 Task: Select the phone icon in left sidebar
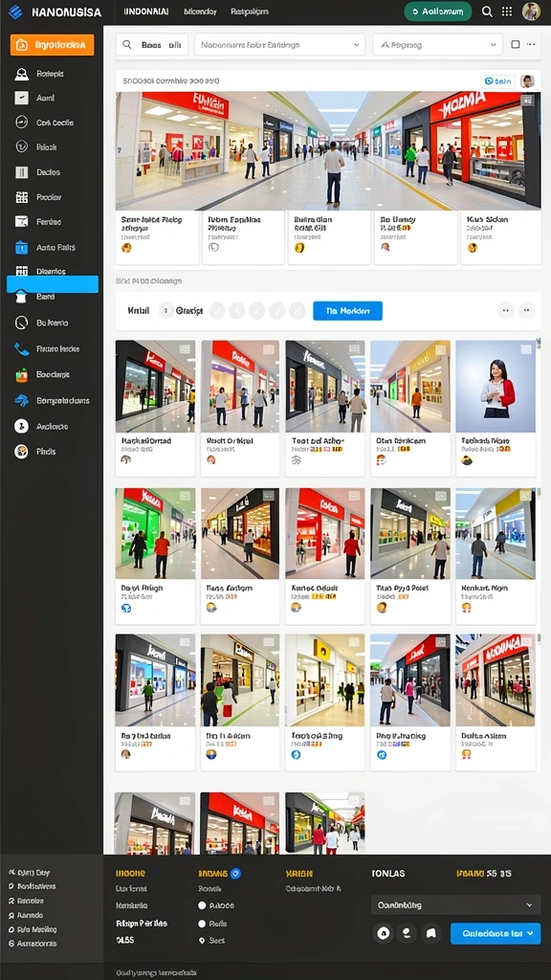coord(21,348)
